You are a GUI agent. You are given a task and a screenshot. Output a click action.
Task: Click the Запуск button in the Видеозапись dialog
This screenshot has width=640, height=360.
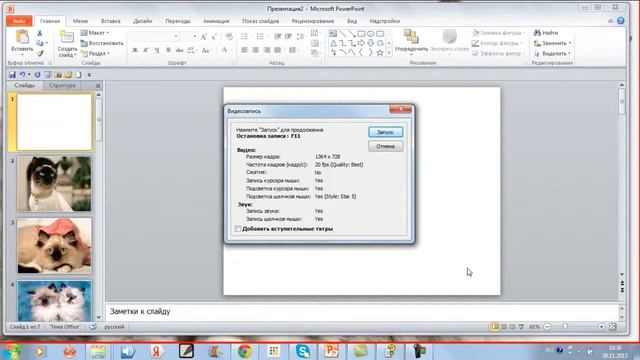(385, 132)
